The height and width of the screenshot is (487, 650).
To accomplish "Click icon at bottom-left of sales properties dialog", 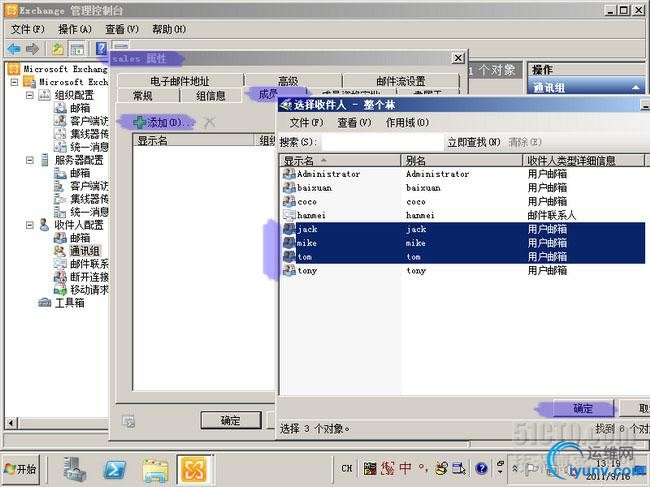I will pyautogui.click(x=129, y=422).
